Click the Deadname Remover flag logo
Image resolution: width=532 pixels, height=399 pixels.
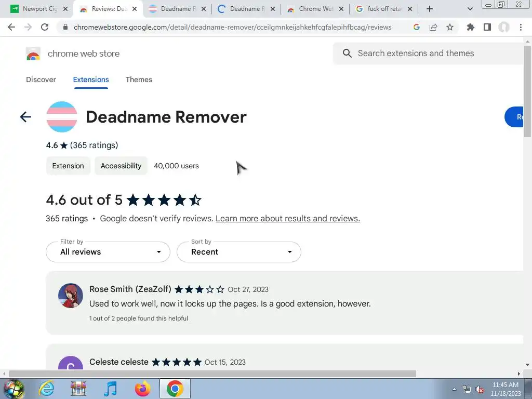coord(61,117)
